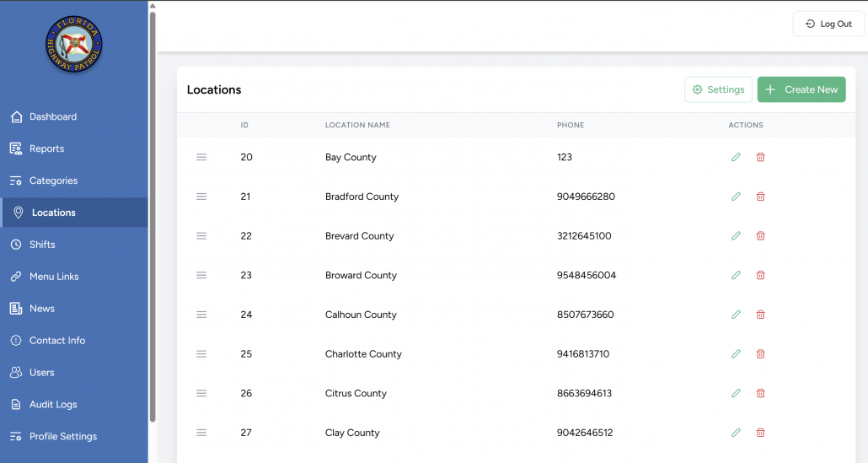
Task: Navigate to Audit Logs
Action: click(53, 404)
